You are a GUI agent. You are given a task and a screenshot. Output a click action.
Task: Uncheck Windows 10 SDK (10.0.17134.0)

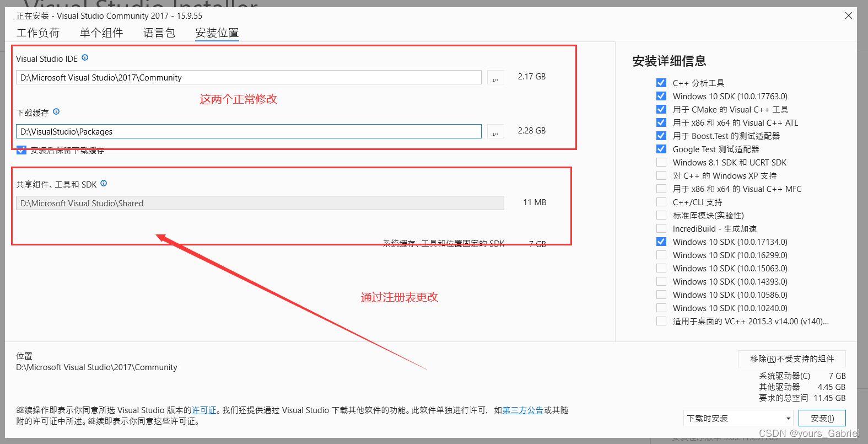pyautogui.click(x=661, y=242)
